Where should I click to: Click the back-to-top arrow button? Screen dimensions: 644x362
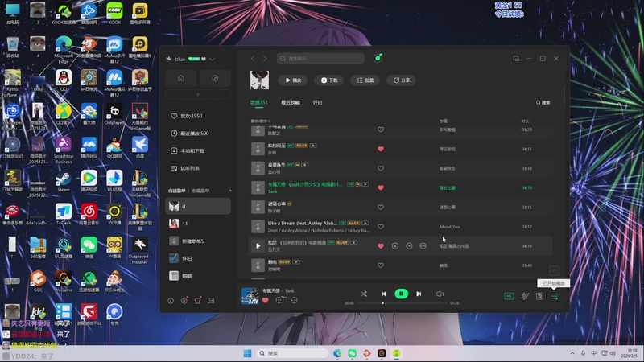(554, 270)
